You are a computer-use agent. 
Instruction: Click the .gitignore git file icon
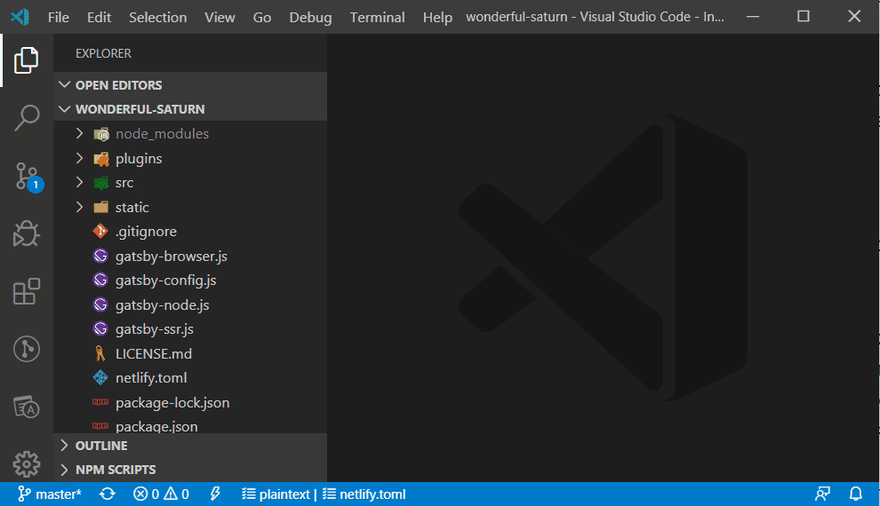coord(100,231)
